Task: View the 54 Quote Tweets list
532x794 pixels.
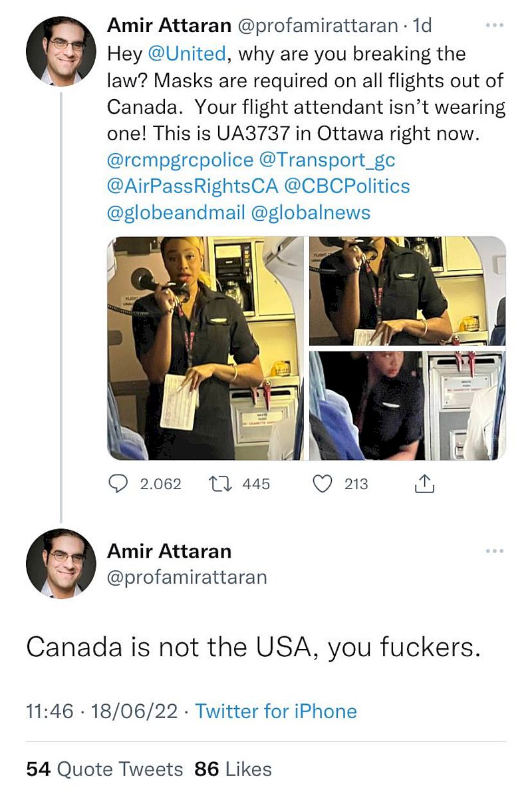Action: 104,769
